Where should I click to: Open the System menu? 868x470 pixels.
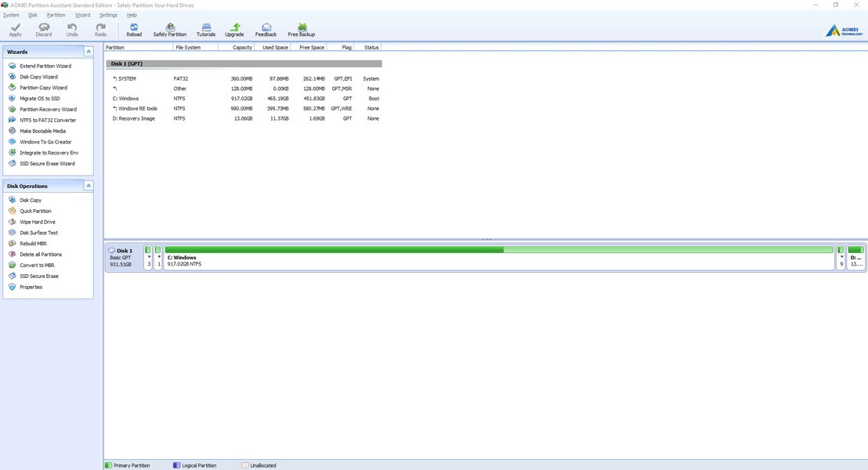pos(11,15)
